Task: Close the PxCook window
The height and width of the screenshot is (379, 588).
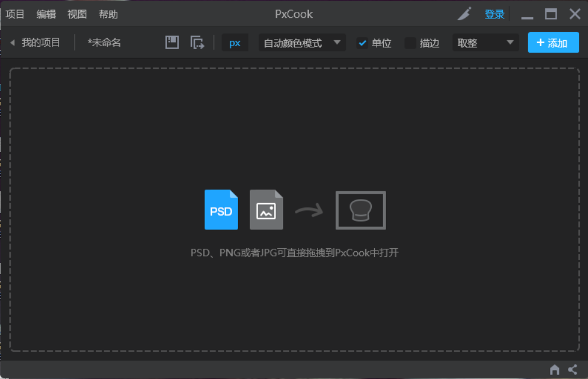Action: click(x=575, y=14)
